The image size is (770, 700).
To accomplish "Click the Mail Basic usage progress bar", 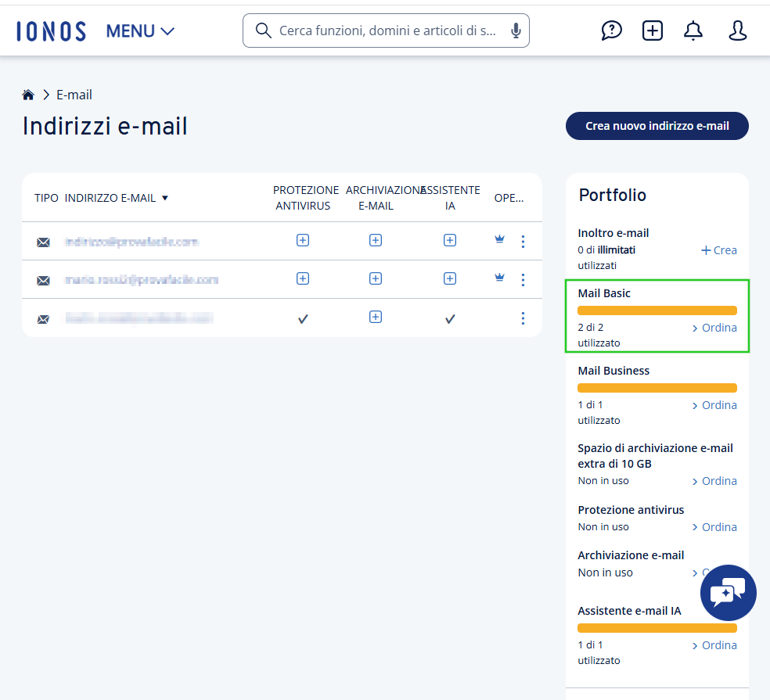I will [657, 311].
